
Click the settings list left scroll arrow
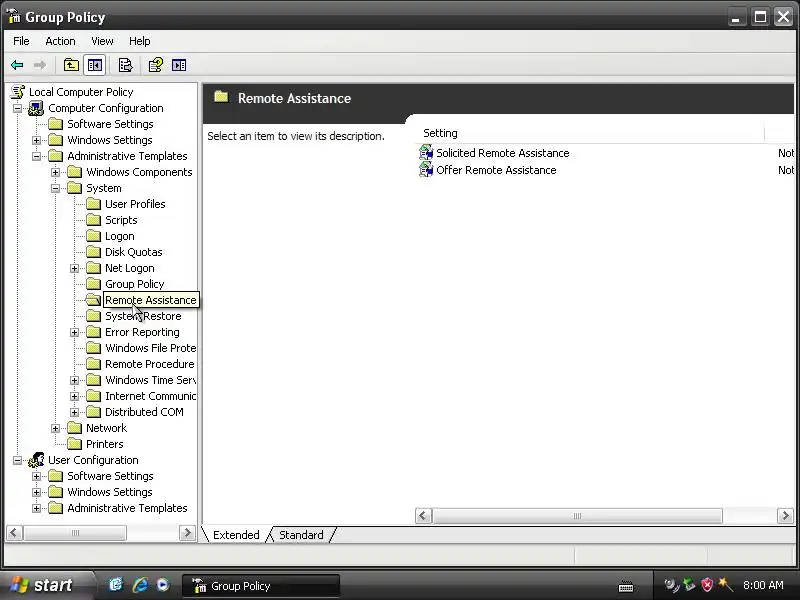point(423,516)
